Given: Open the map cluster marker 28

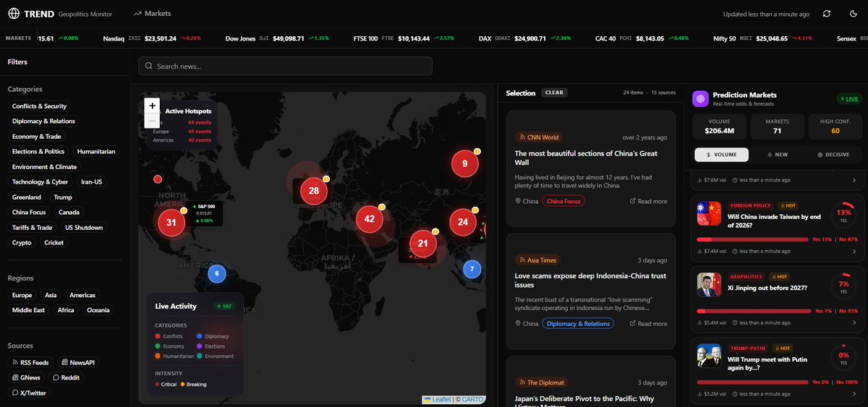Looking at the screenshot, I should pyautogui.click(x=314, y=191).
